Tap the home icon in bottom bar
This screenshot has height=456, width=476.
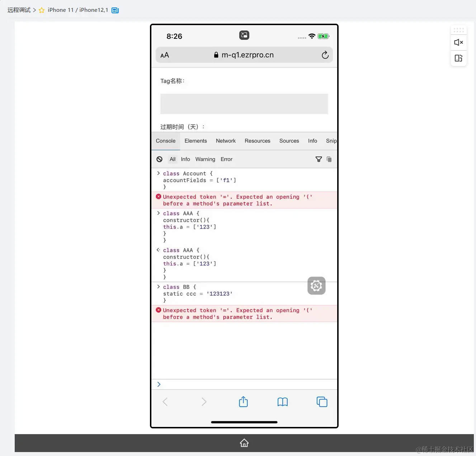[244, 443]
